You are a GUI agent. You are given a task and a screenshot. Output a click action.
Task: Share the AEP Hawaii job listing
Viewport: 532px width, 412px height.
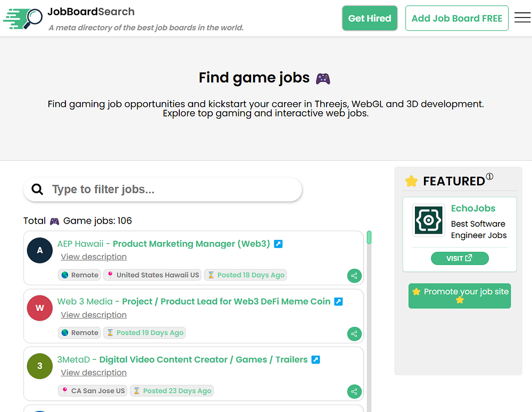(354, 276)
